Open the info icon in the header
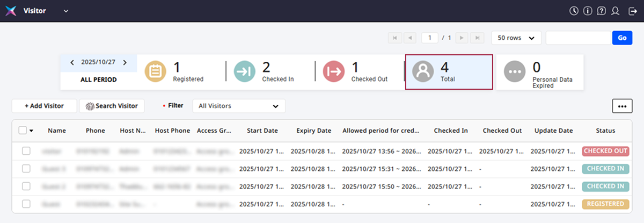The height and width of the screenshot is (223, 644). point(588,11)
